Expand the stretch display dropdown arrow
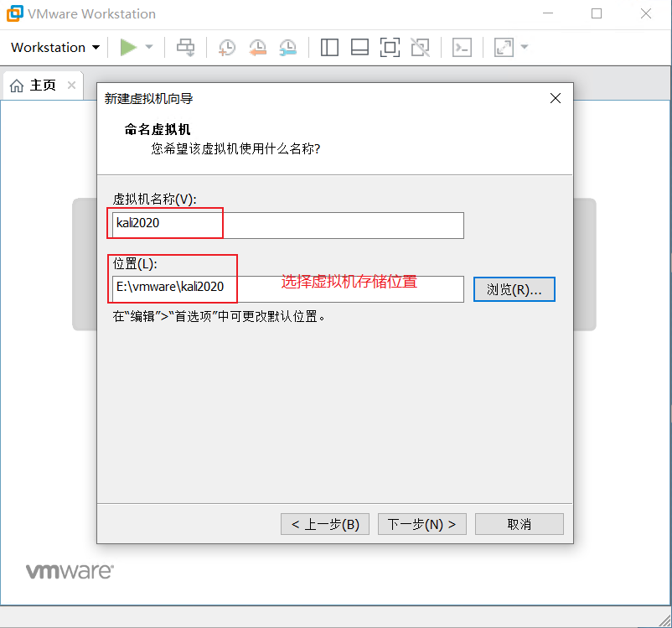The height and width of the screenshot is (628, 672). pos(525,47)
